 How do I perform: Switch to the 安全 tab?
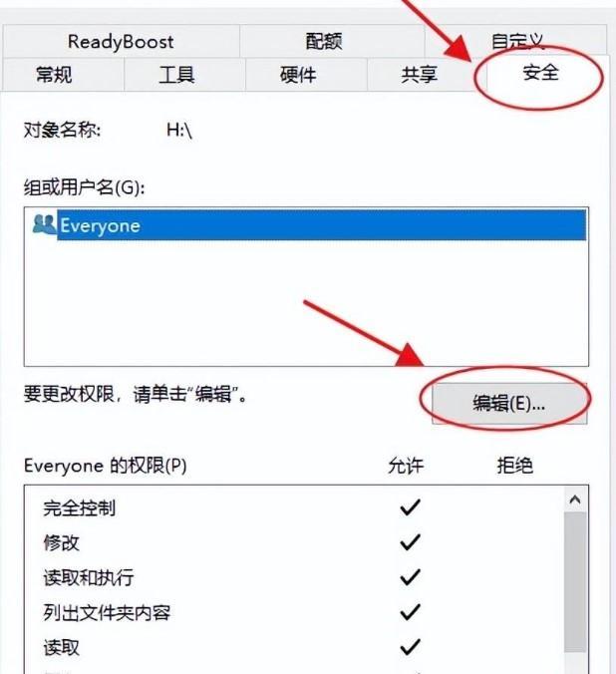[540, 73]
